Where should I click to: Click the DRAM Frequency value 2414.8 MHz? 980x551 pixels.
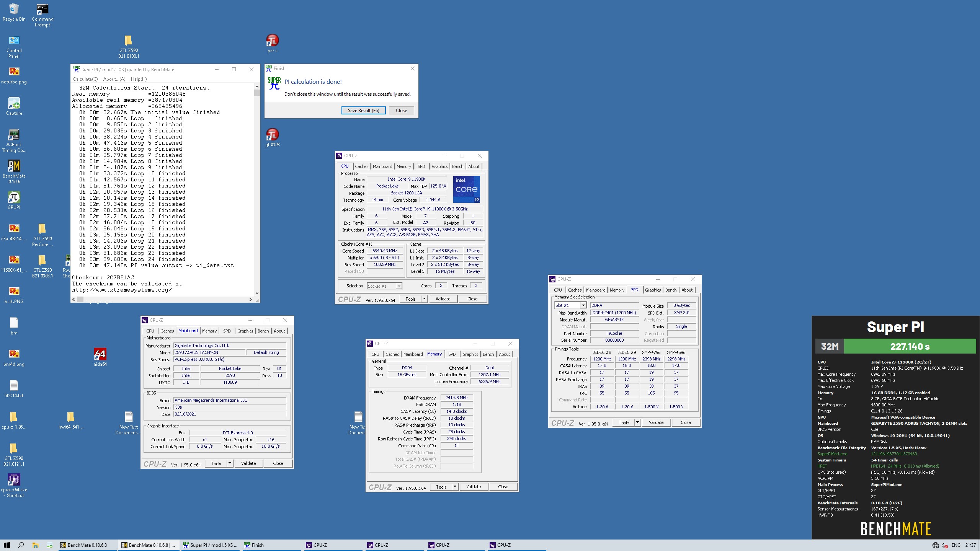point(457,398)
